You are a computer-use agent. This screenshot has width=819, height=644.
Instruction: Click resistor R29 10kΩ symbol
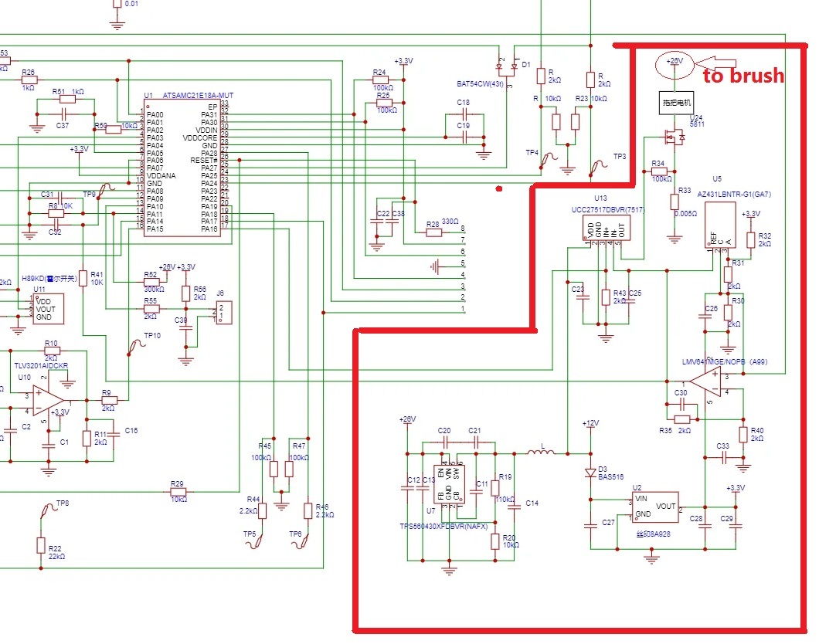[x=178, y=491]
